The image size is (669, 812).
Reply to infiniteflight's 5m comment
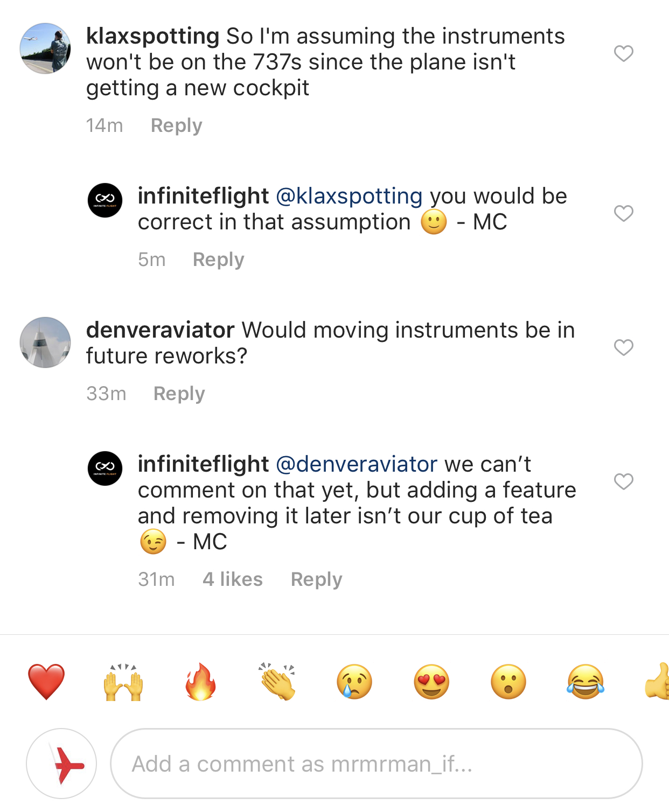pos(218,260)
